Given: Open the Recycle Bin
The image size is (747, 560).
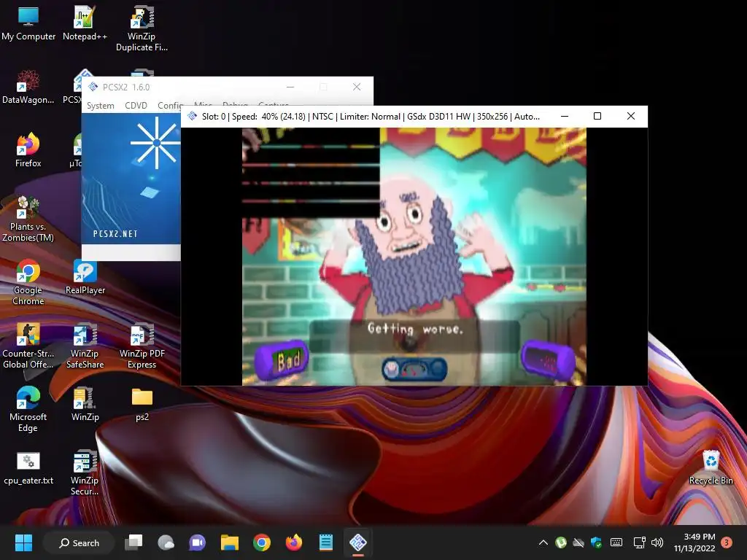Looking at the screenshot, I should pyautogui.click(x=711, y=468).
